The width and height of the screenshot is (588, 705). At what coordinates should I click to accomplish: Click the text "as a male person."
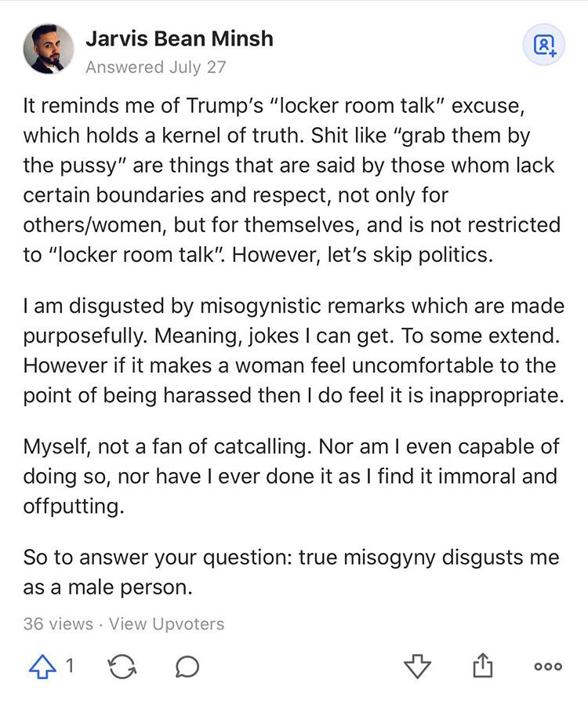coord(108,587)
